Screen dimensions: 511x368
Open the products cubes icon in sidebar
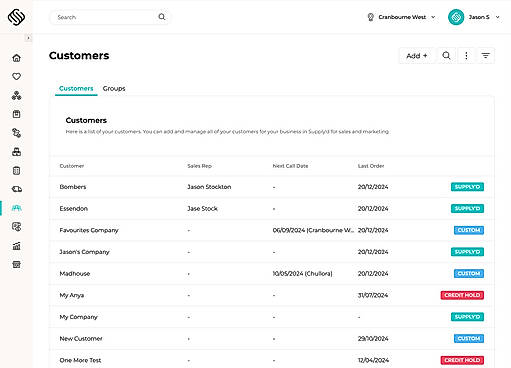click(x=16, y=95)
